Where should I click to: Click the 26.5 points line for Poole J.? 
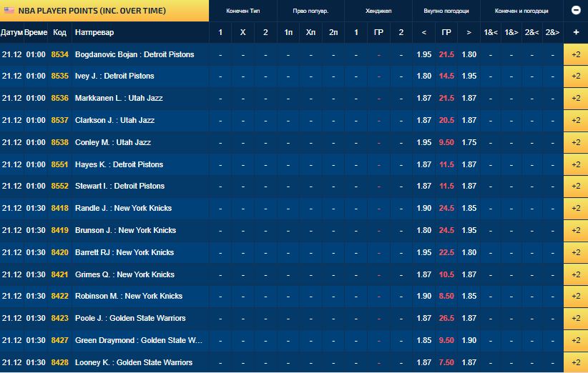click(x=446, y=318)
